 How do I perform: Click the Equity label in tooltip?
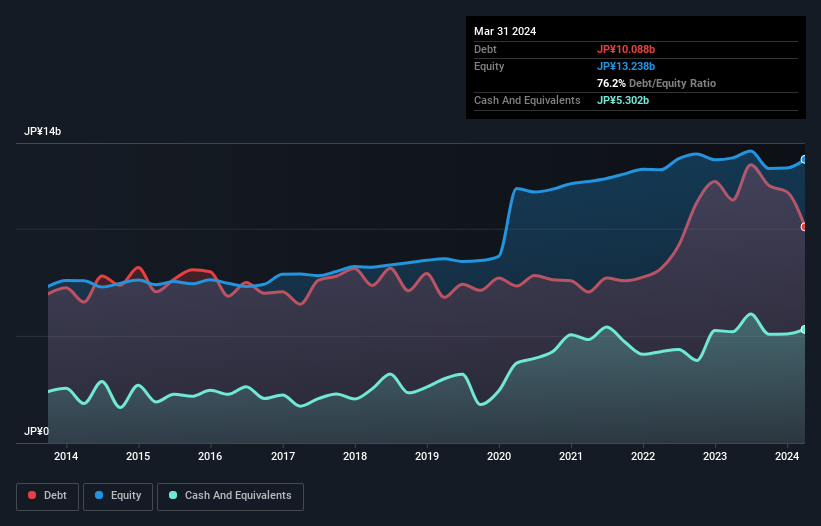[x=489, y=66]
